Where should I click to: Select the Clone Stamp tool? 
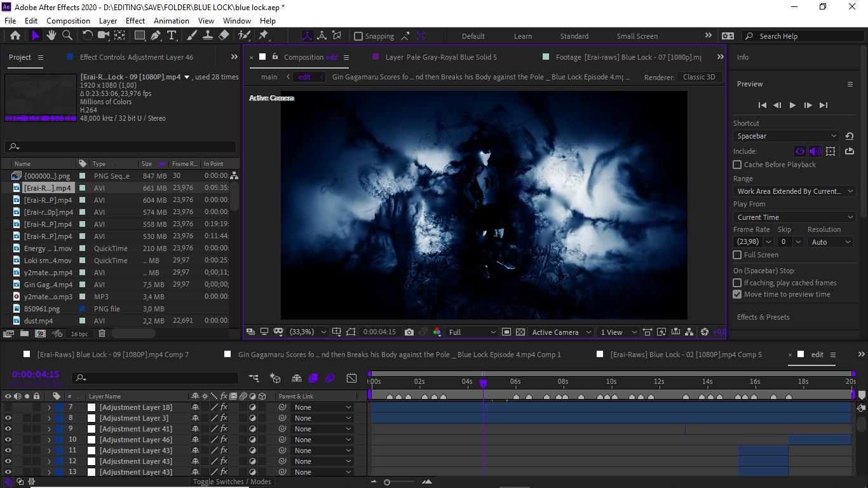coord(208,36)
